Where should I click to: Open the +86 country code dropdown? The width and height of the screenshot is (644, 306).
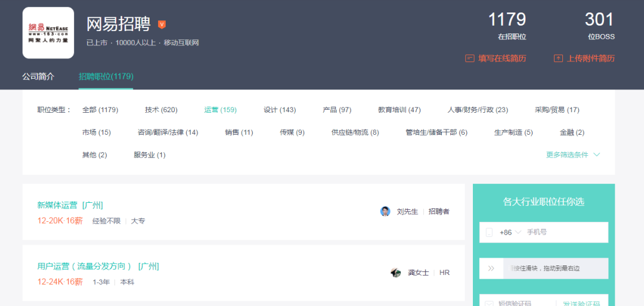tap(510, 233)
